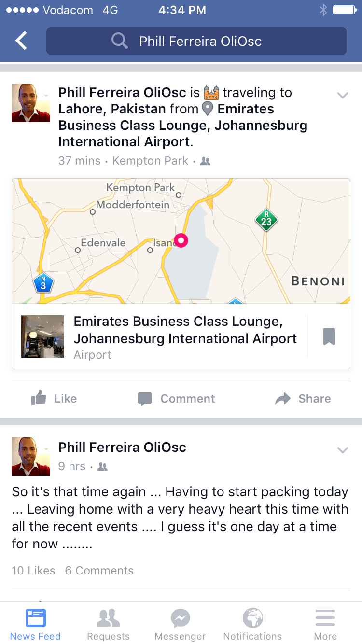Screen dimensions: 362x644
Task: Switch to the News Feed tab
Action: 35,624
